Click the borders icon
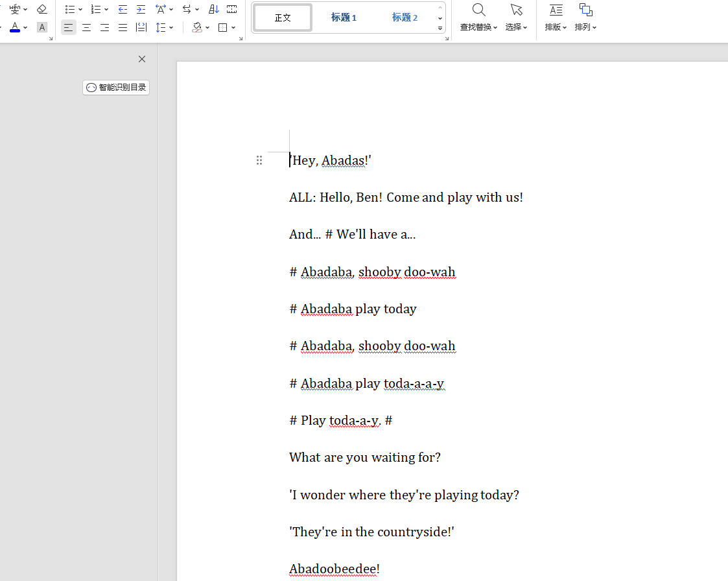The height and width of the screenshot is (581, 728). click(223, 27)
